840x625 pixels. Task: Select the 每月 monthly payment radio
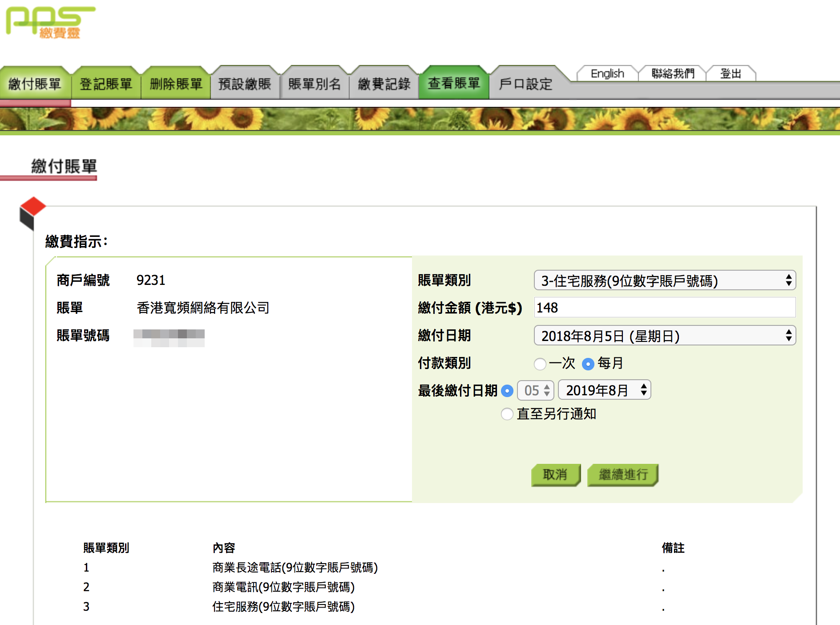(x=588, y=364)
